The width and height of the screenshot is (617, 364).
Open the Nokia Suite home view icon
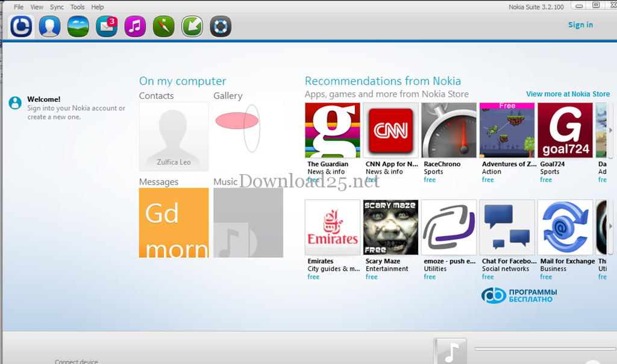pyautogui.click(x=21, y=27)
